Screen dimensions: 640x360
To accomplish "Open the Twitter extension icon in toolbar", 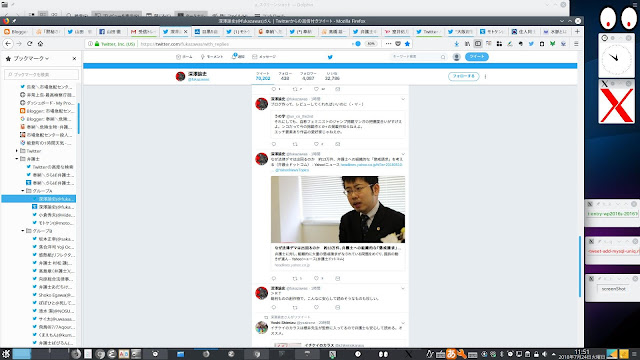I will tap(531, 44).
